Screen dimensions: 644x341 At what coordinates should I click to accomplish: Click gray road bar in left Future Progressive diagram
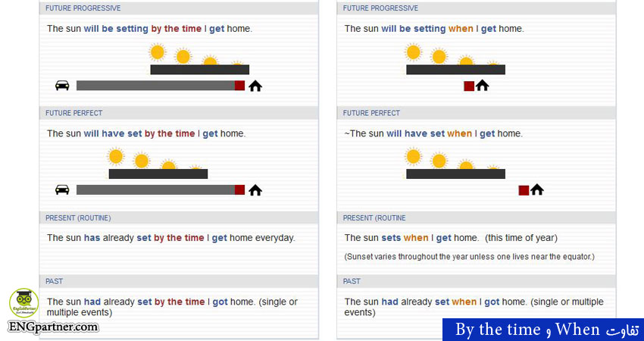click(155, 86)
